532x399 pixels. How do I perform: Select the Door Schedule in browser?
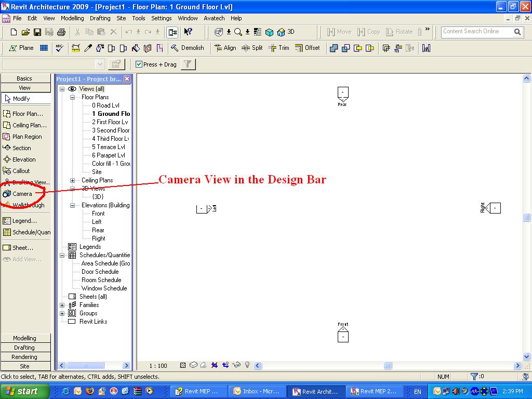pos(100,272)
